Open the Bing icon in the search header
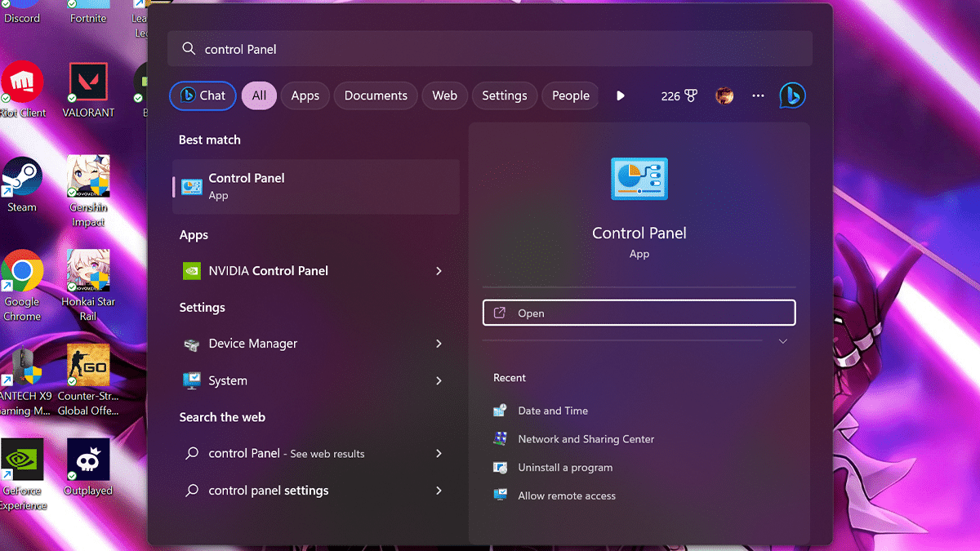Viewport: 980px width, 551px height. 791,96
